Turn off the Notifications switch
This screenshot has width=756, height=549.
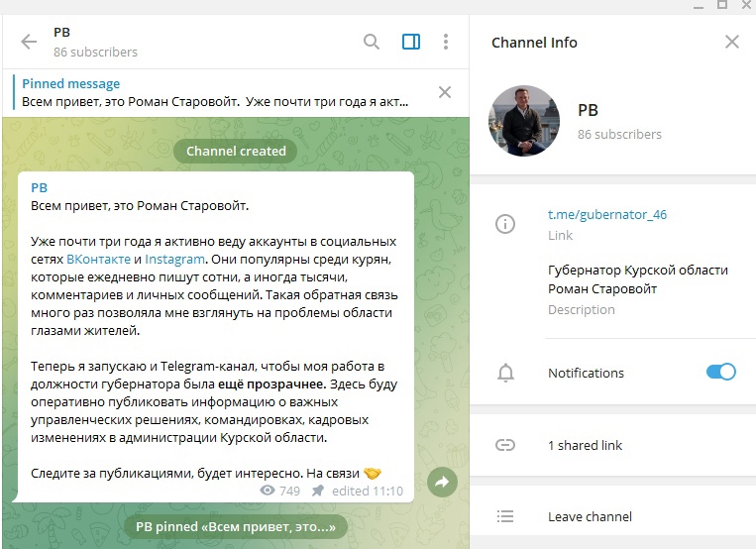720,372
